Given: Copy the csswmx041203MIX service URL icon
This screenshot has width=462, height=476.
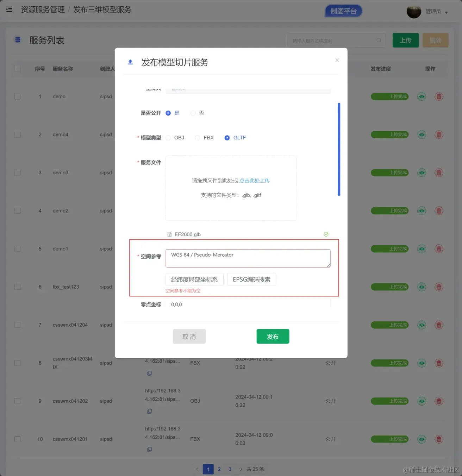Looking at the screenshot, I should (x=149, y=373).
